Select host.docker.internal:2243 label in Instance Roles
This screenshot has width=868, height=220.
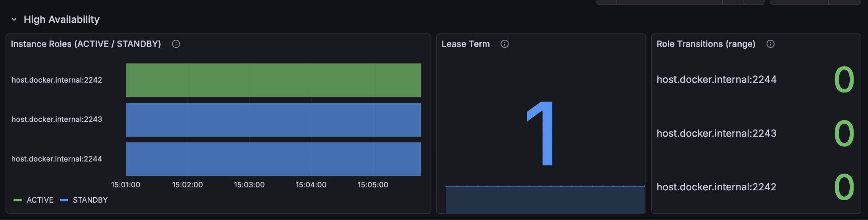point(57,120)
